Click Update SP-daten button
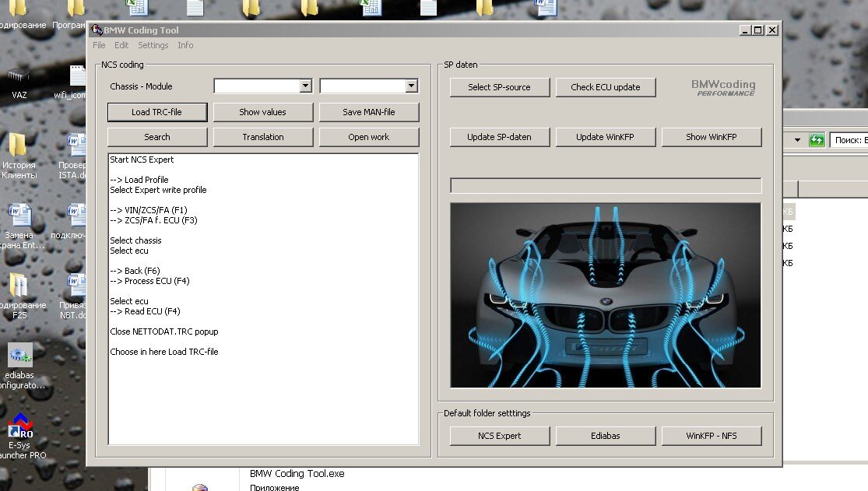Image resolution: width=868 pixels, height=491 pixels. pos(499,137)
